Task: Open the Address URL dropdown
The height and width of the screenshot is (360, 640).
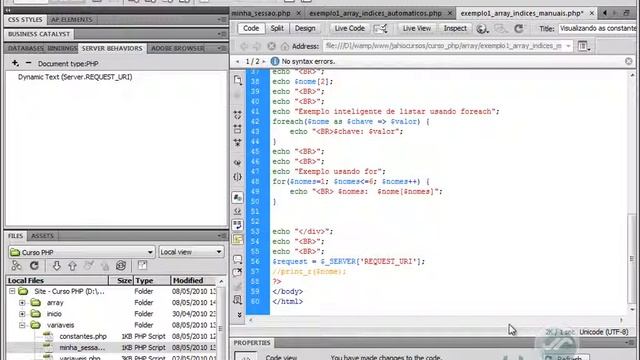Action: (568, 46)
